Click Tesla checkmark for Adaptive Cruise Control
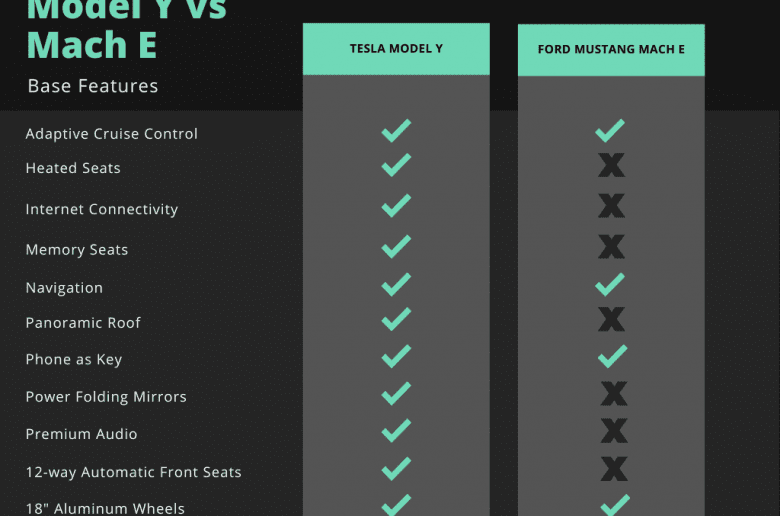 tap(396, 131)
